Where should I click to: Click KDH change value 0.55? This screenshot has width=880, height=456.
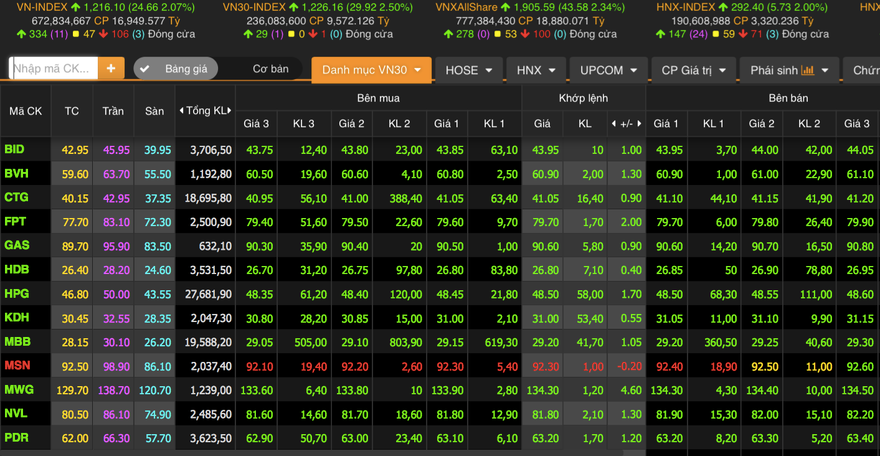[x=631, y=318]
